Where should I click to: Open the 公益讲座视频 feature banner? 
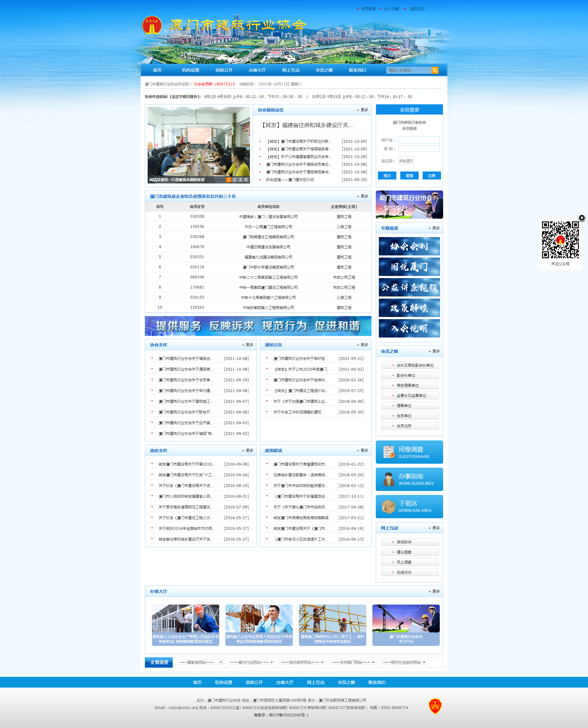coord(409,287)
